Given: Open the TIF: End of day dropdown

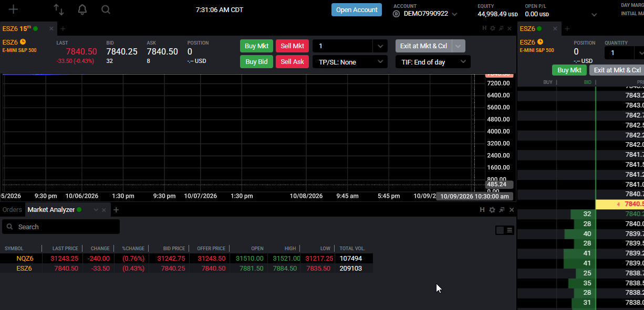Looking at the screenshot, I should (433, 62).
